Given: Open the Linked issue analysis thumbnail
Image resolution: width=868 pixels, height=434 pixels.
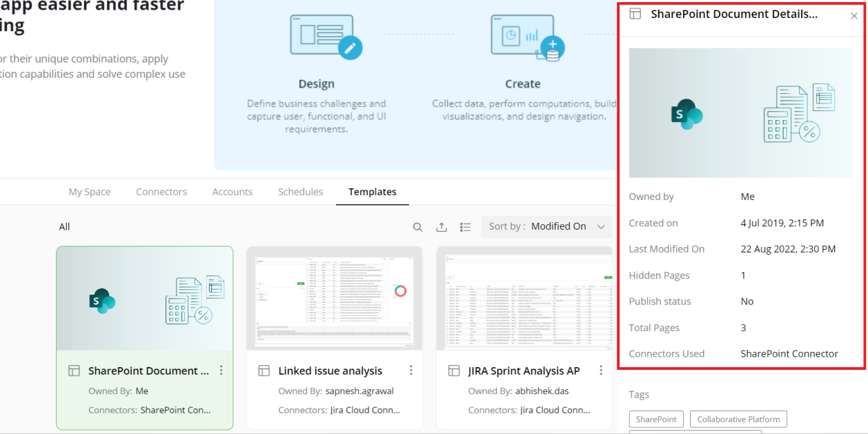Looking at the screenshot, I should (335, 299).
